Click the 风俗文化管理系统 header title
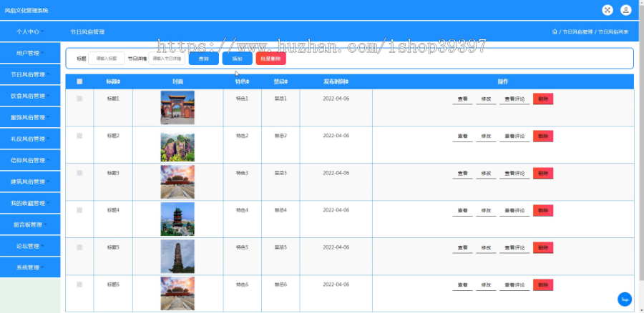644x313 pixels. [x=26, y=10]
